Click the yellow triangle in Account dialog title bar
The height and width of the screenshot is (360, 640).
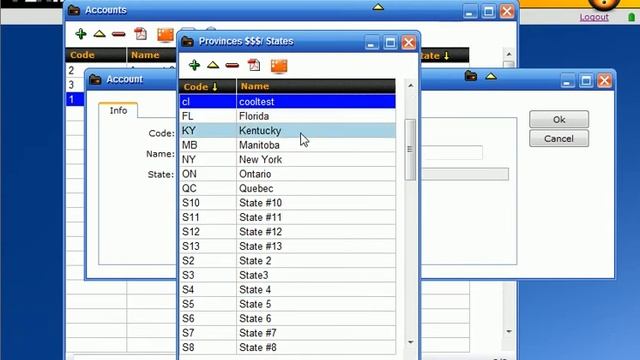click(x=491, y=76)
